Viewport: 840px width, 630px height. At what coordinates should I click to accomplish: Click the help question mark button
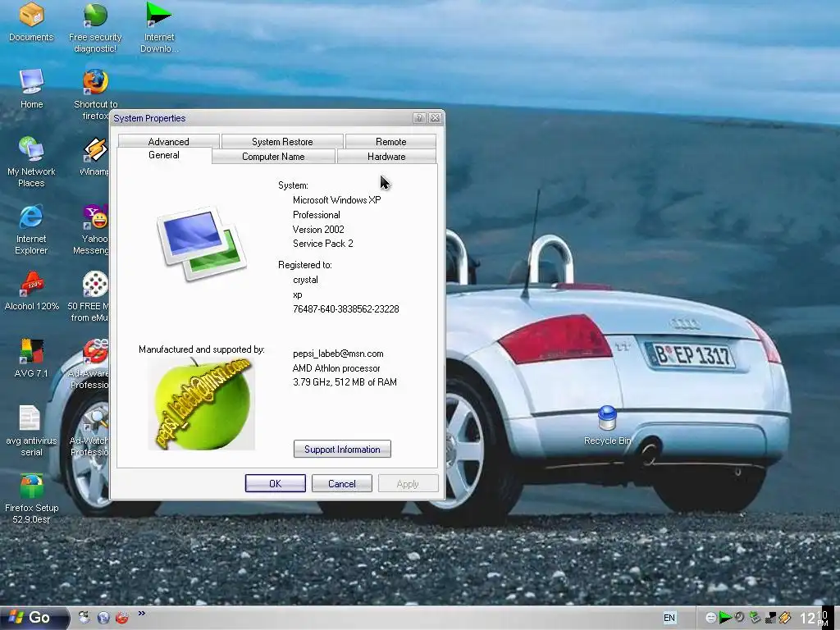point(419,118)
